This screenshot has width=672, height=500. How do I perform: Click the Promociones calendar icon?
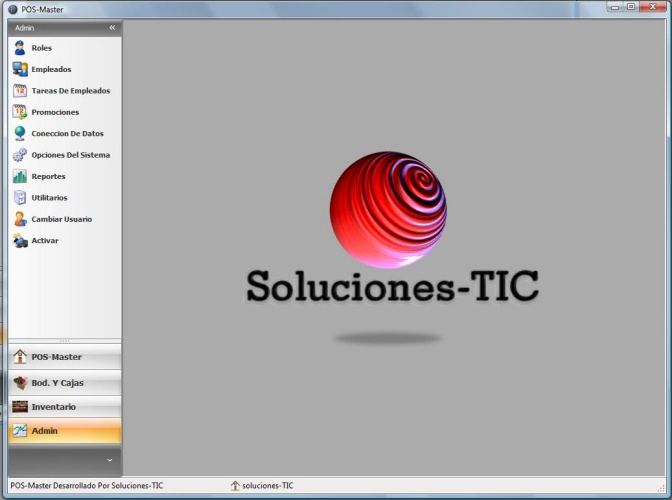[20, 112]
